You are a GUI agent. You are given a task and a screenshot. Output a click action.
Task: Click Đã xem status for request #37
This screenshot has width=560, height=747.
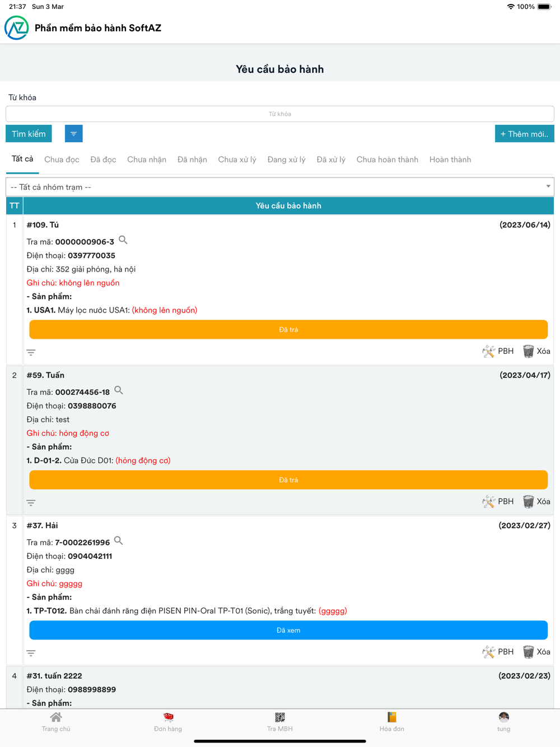[288, 630]
